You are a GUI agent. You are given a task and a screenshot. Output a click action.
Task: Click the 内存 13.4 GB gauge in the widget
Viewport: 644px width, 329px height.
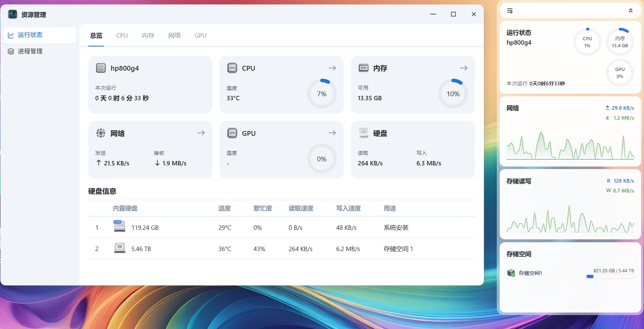tap(619, 42)
